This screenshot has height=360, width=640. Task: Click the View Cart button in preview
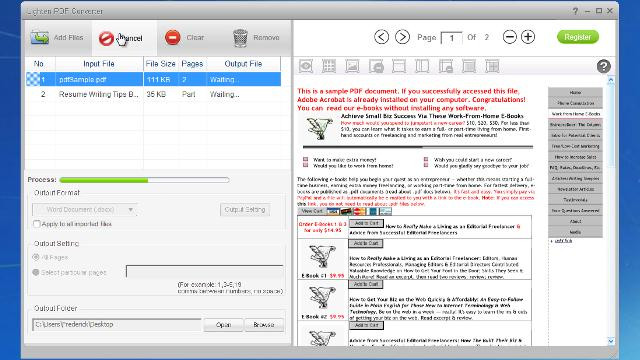(312, 211)
